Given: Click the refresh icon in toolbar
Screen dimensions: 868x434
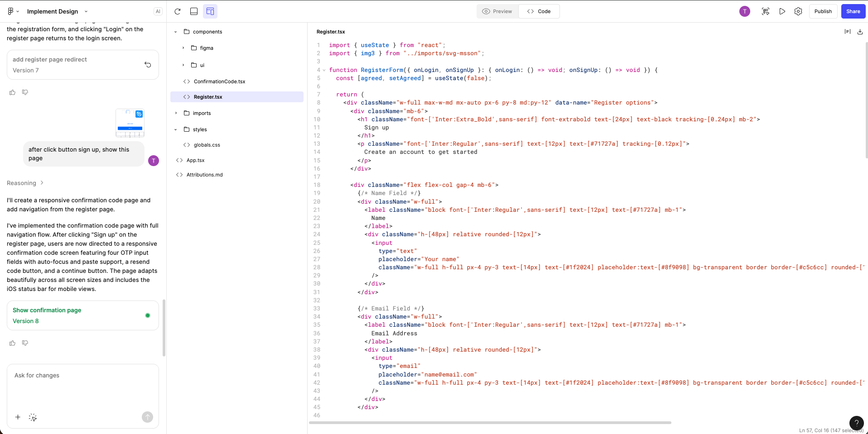Looking at the screenshot, I should (x=178, y=11).
